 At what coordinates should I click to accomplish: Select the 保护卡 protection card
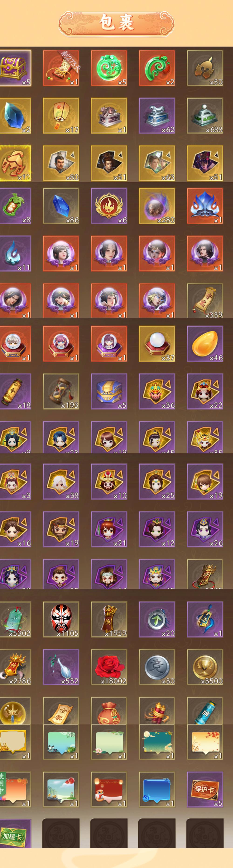click(205, 790)
